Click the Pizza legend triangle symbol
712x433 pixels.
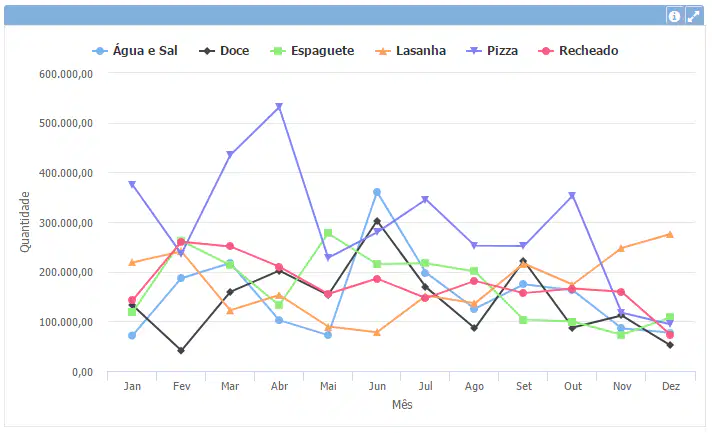[x=474, y=51]
